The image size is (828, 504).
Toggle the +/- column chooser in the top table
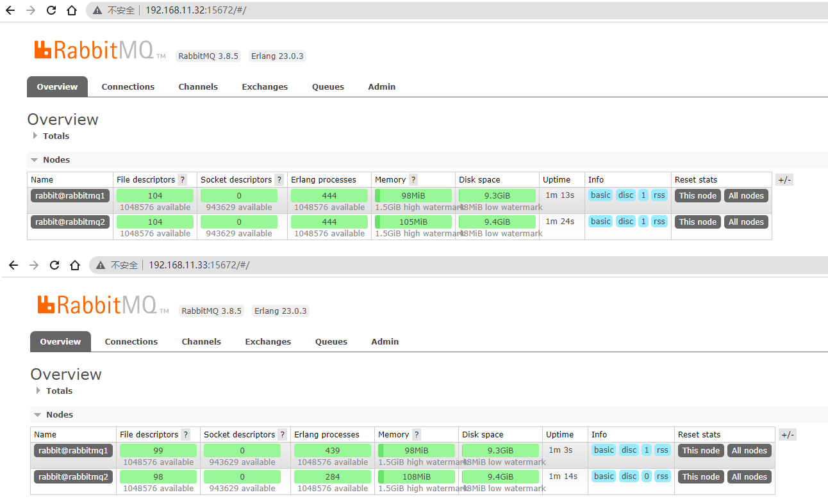[x=784, y=180]
